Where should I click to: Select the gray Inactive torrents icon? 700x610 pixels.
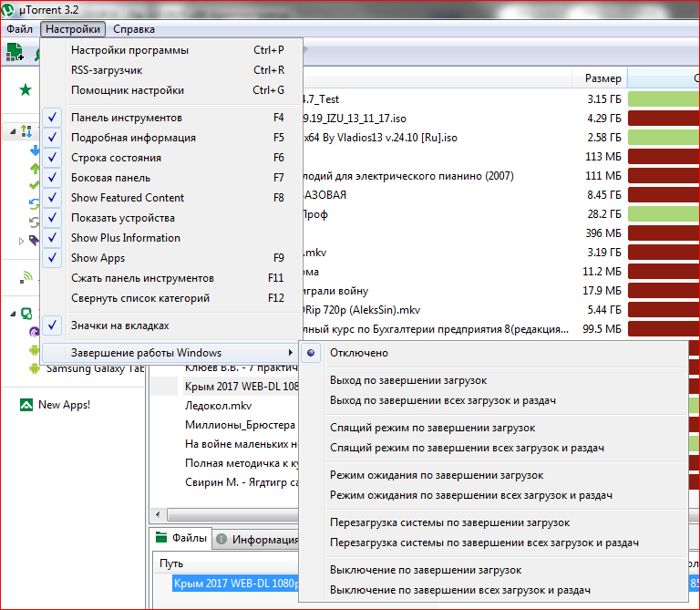point(35,222)
